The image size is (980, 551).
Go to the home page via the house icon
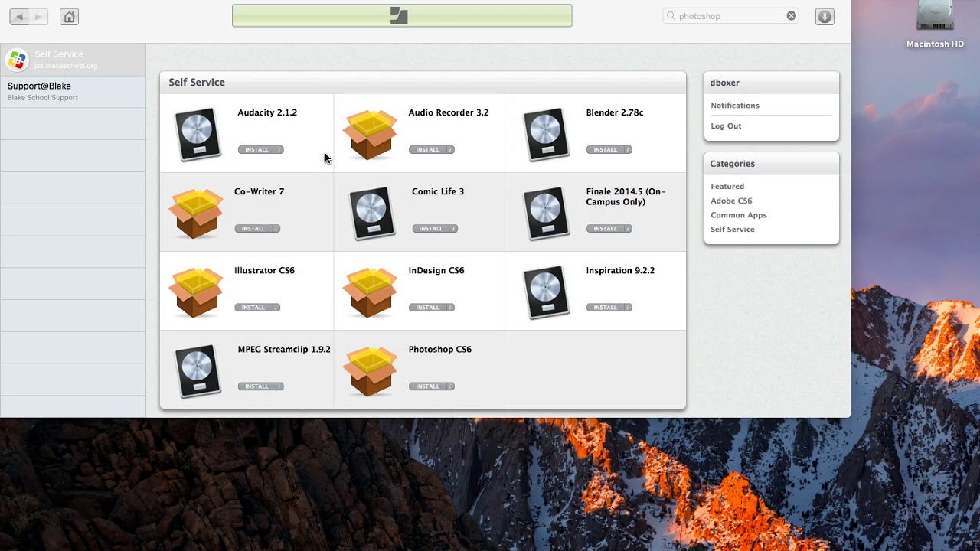(69, 16)
